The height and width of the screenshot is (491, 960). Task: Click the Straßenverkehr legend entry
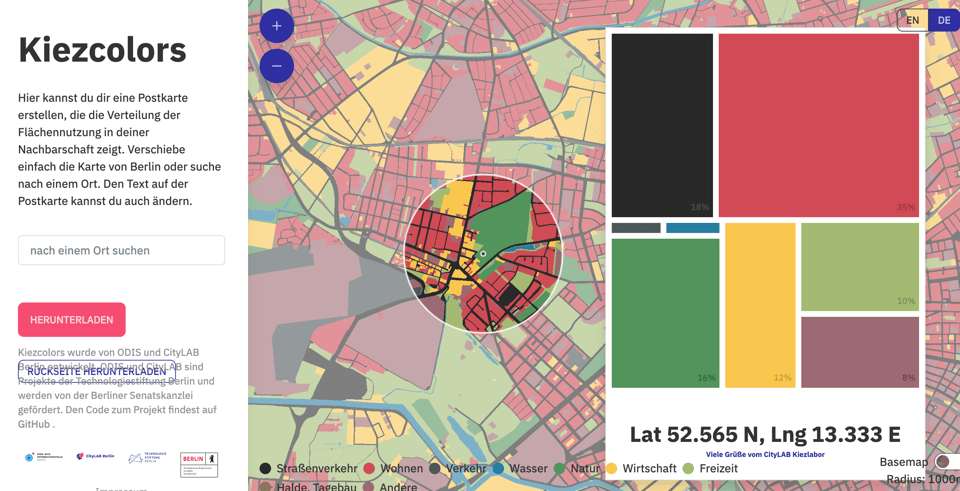[309, 468]
